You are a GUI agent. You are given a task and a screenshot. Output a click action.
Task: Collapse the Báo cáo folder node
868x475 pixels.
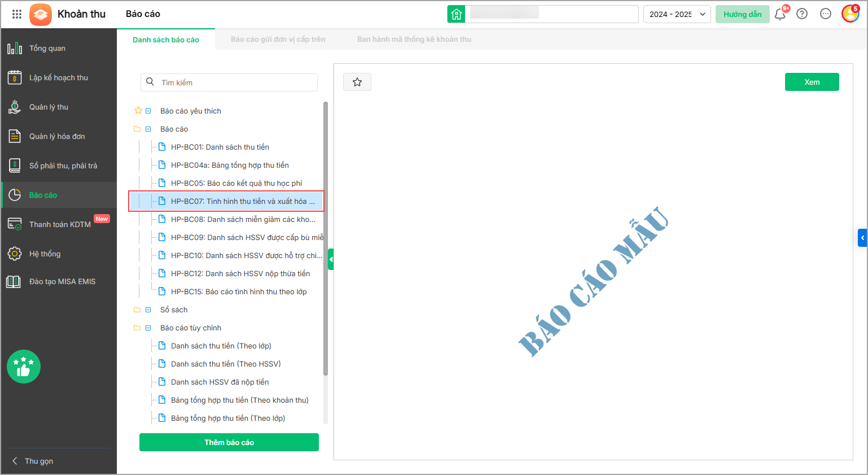click(x=148, y=129)
